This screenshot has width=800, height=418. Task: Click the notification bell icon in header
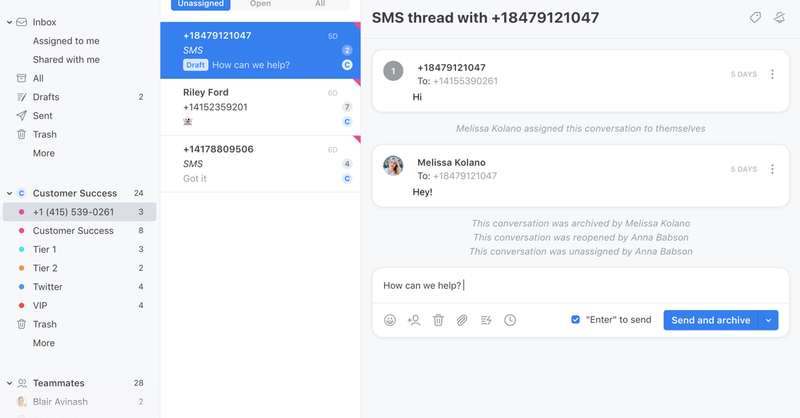coord(779,17)
